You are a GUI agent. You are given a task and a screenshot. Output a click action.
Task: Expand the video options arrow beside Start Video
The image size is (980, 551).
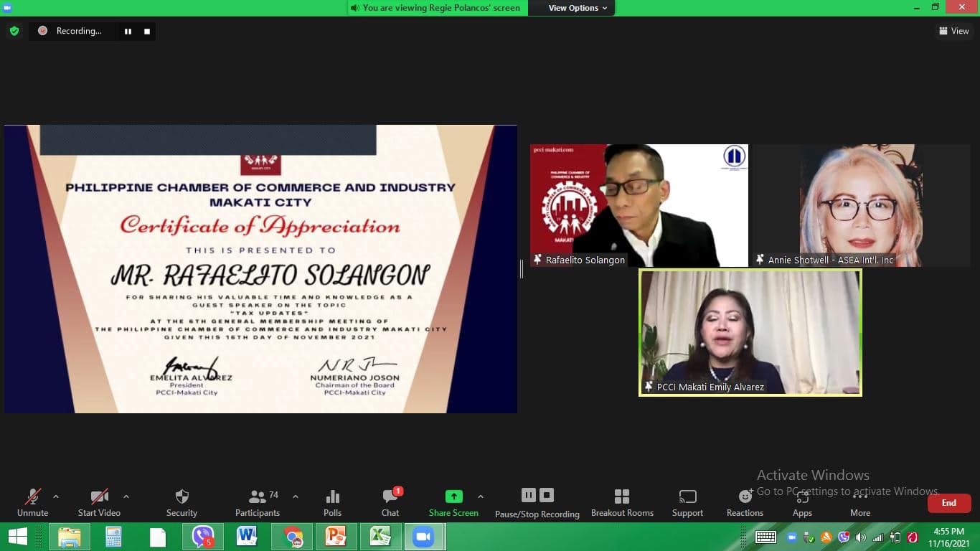(126, 496)
